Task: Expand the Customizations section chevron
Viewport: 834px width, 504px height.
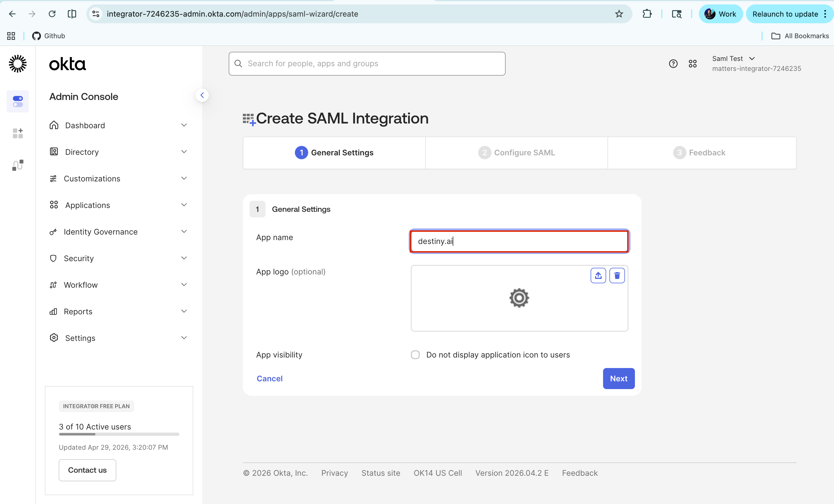Action: (184, 178)
